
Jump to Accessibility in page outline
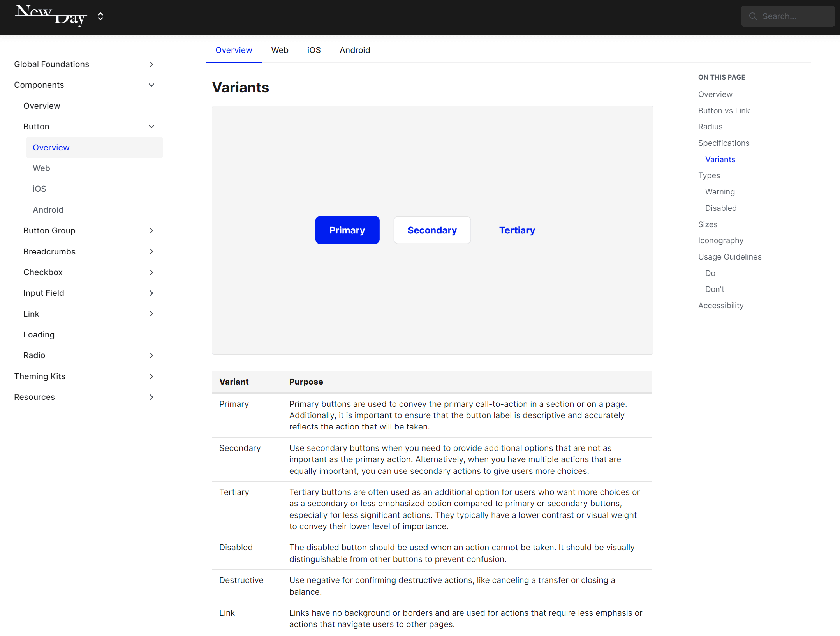[x=720, y=306]
